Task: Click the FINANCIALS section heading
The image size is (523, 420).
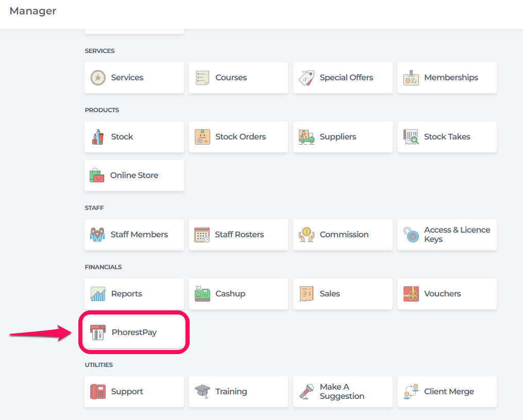Action: pos(103,267)
